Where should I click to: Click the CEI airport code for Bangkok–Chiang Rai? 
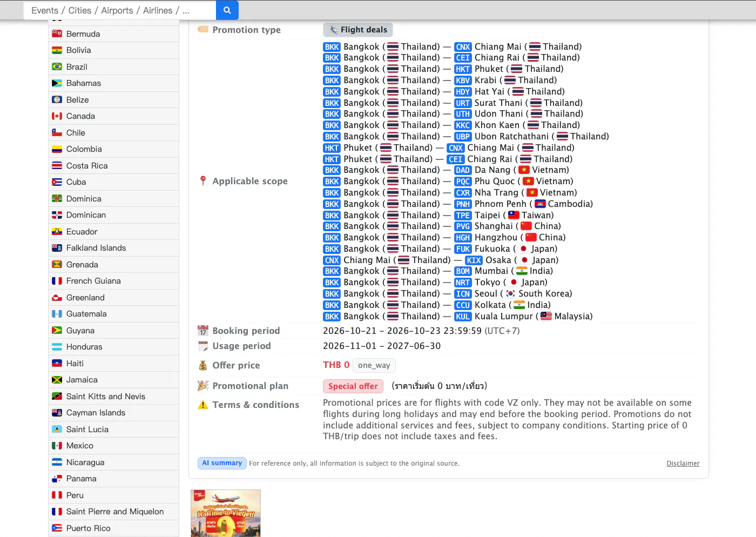(463, 58)
